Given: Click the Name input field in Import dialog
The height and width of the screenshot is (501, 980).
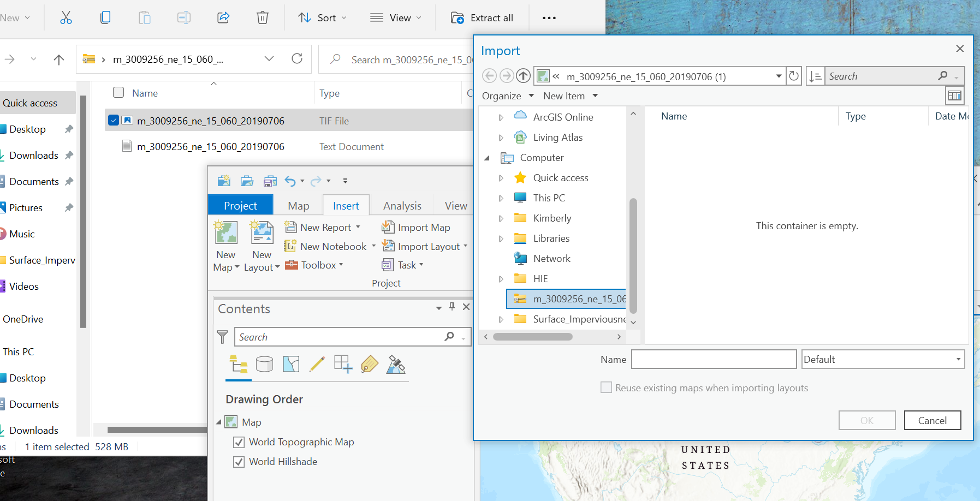Looking at the screenshot, I should point(714,359).
